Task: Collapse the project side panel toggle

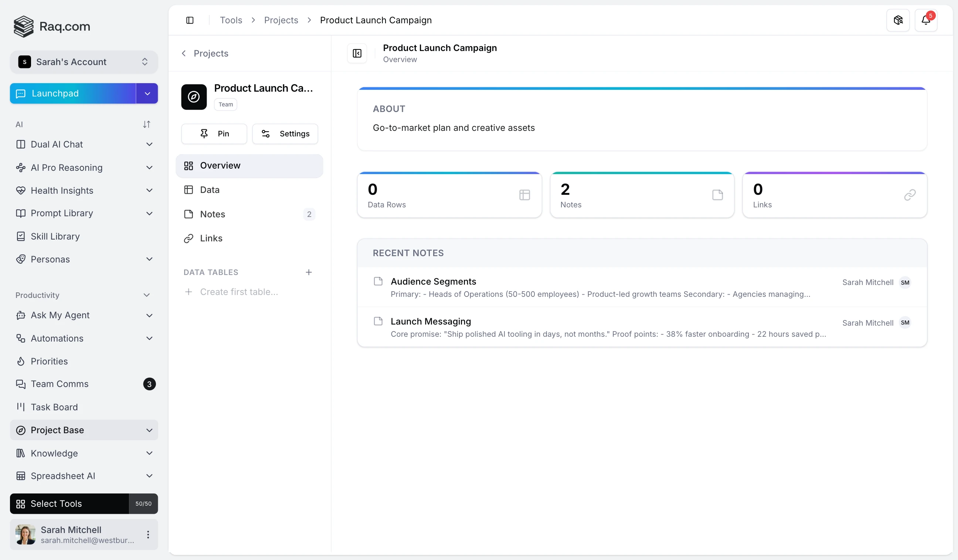Action: 357,53
